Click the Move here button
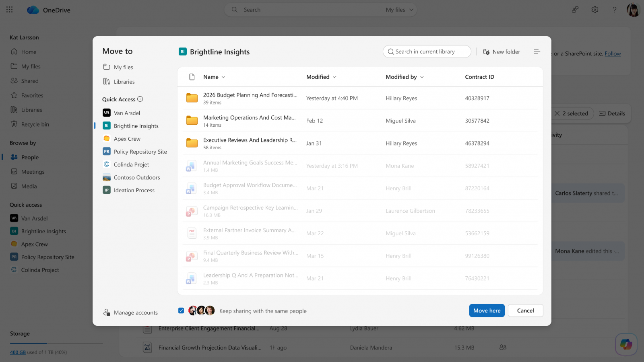Image resolution: width=644 pixels, height=362 pixels. click(487, 310)
